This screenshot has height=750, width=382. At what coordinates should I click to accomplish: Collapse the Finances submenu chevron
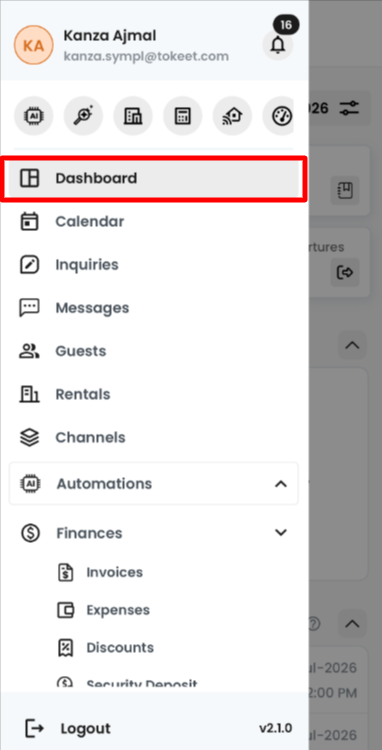coord(281,532)
